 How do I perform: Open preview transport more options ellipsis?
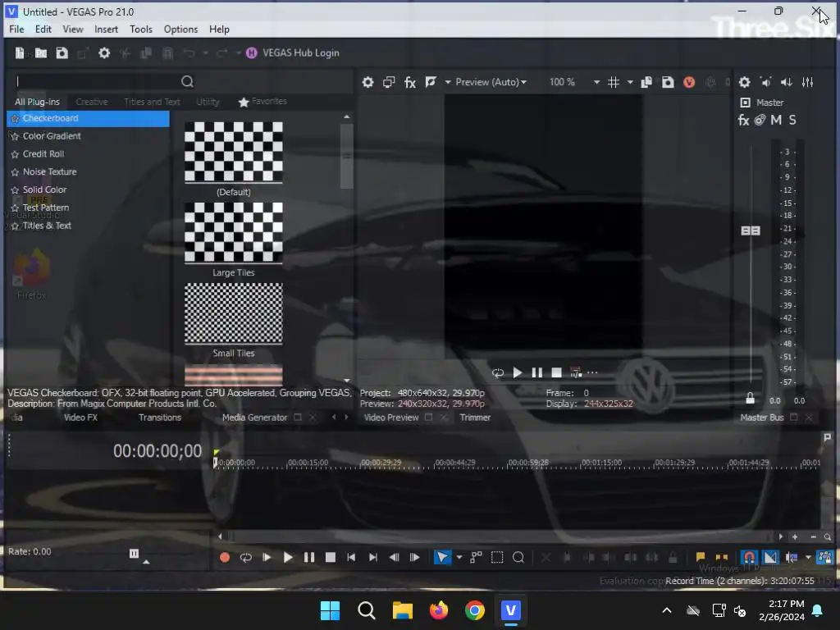592,373
